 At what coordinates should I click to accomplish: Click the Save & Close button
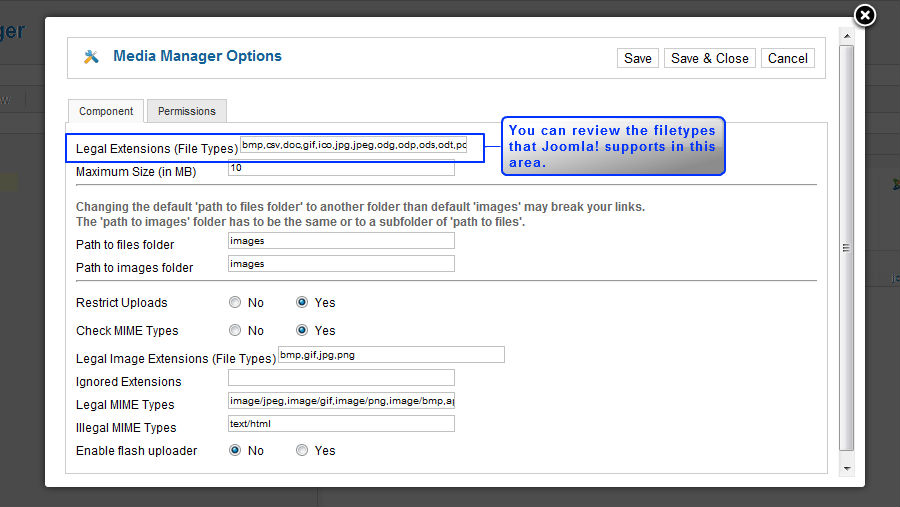(709, 58)
